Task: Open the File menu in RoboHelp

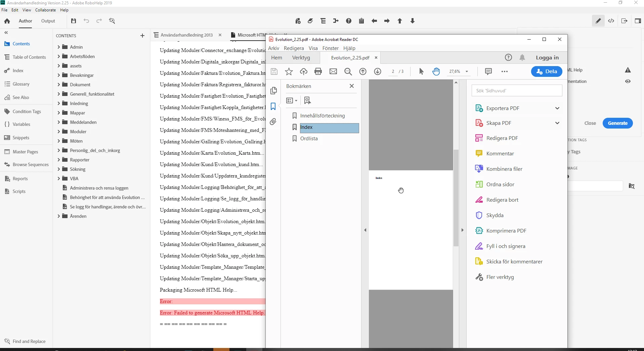Action: click(x=4, y=10)
